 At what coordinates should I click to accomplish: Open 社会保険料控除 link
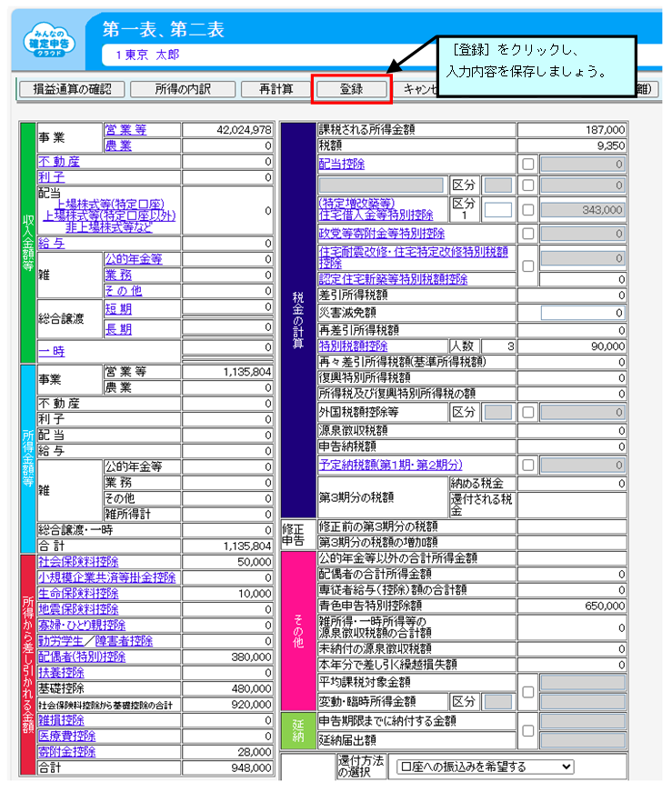pyautogui.click(x=78, y=562)
